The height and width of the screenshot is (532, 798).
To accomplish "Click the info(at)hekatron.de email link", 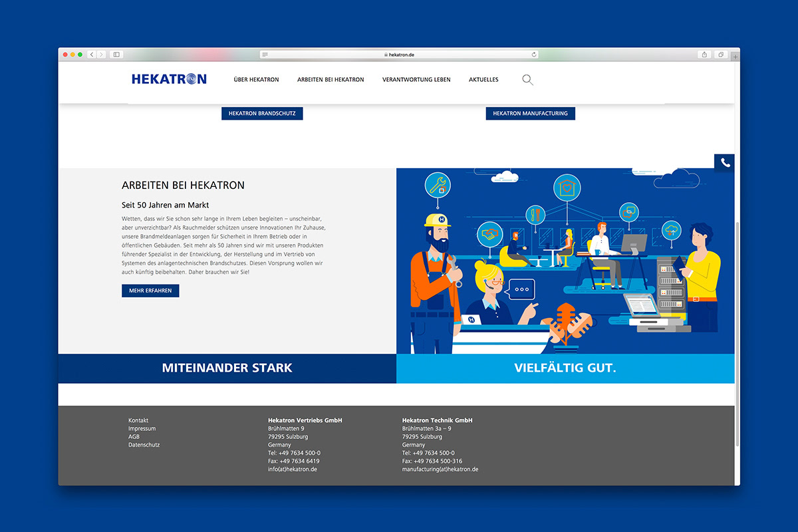I will coord(293,469).
